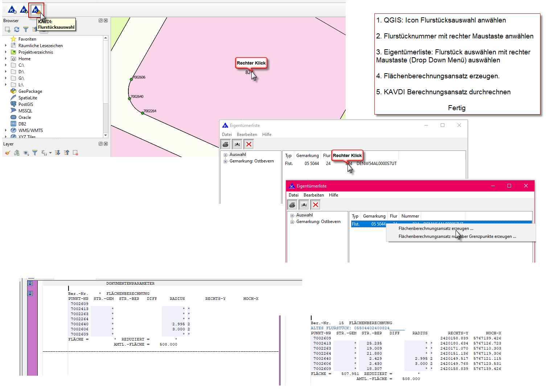Click remove layer icon in Layer panel
This screenshot has width=547, height=392.
tap(75, 153)
